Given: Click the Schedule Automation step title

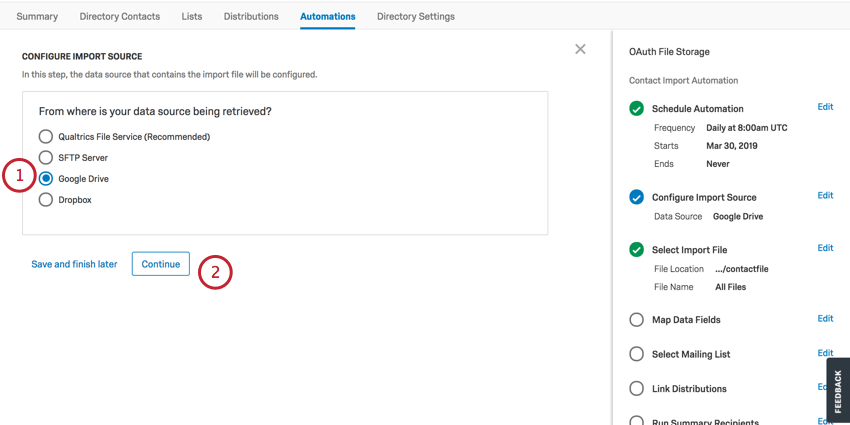Looking at the screenshot, I should pyautogui.click(x=698, y=109).
